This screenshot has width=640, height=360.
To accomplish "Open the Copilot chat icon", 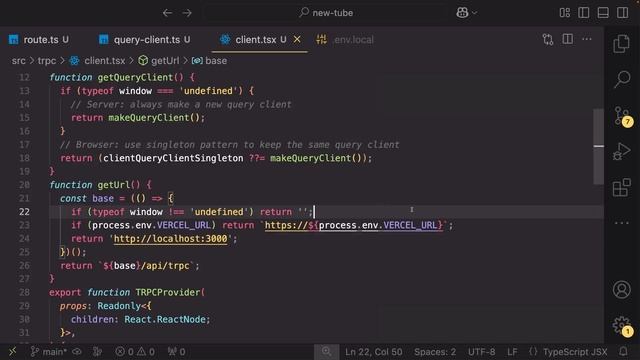I will click(x=462, y=13).
